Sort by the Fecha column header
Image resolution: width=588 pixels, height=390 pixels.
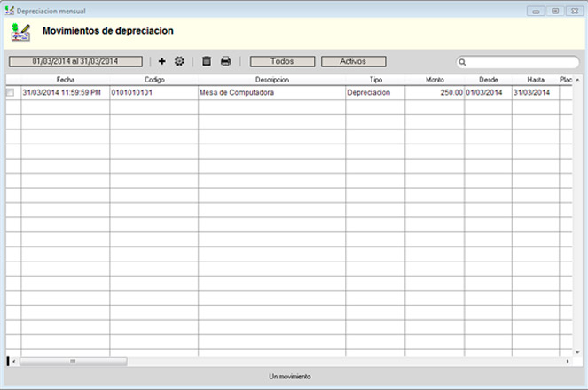click(66, 80)
